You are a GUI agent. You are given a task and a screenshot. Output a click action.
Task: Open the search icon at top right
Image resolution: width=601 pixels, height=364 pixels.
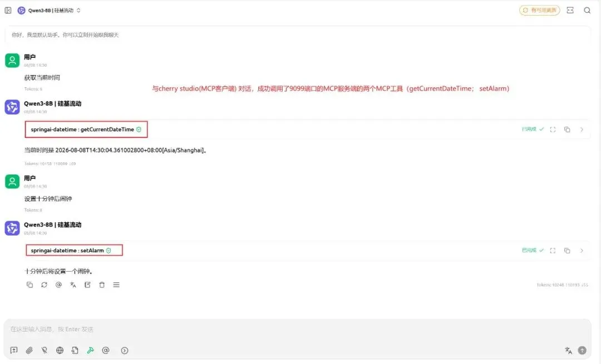click(587, 11)
